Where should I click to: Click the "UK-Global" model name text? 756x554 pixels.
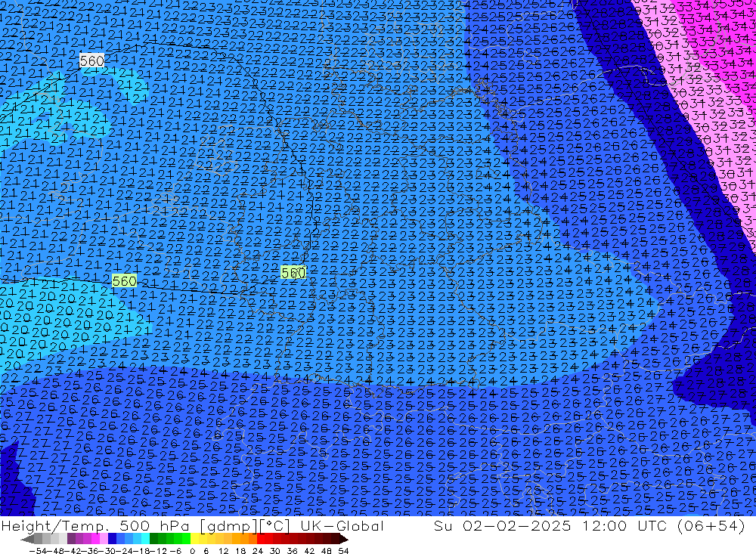(x=342, y=525)
